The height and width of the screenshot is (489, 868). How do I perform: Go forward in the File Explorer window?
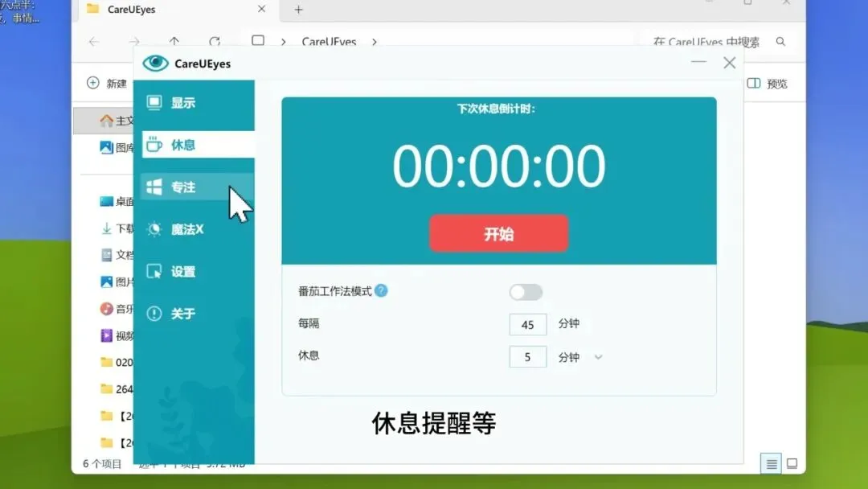134,42
